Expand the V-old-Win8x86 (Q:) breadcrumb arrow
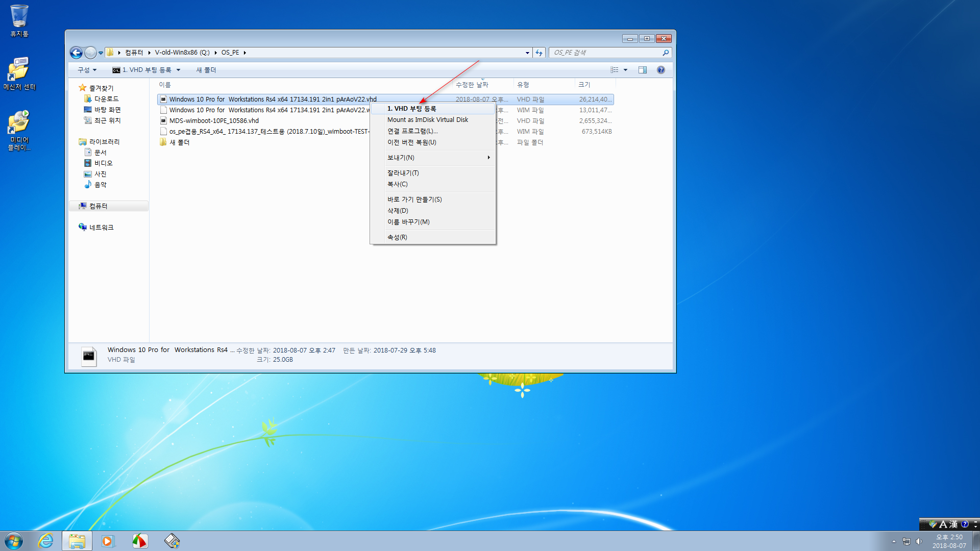This screenshot has height=551, width=980. tap(215, 53)
